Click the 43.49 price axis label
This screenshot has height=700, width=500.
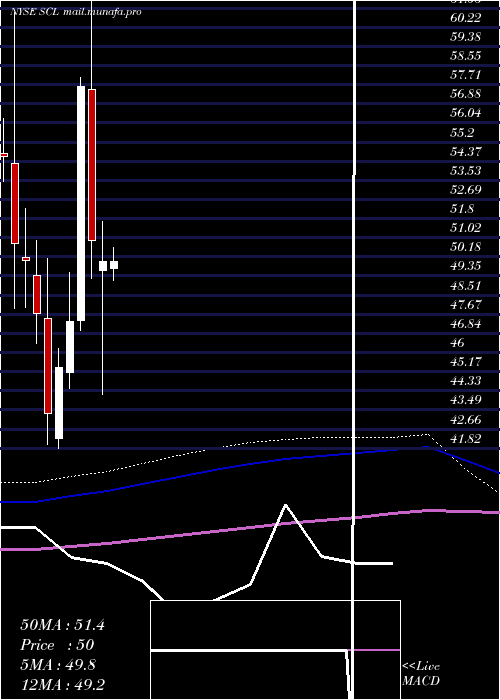point(465,400)
